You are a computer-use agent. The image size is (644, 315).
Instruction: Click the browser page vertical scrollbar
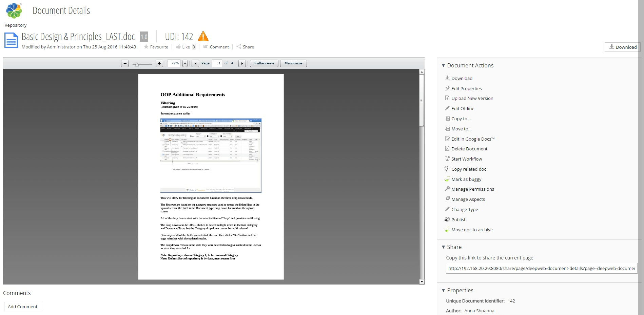point(641,157)
